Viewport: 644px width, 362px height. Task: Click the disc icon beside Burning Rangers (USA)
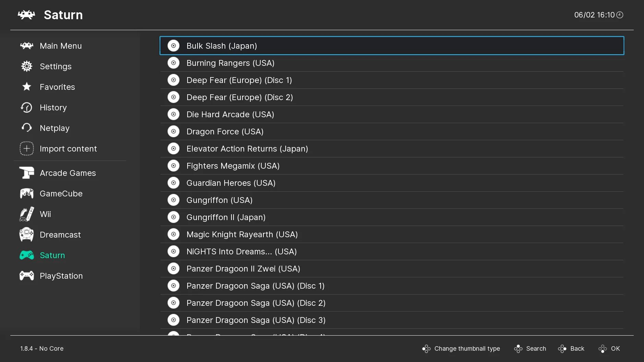coord(174,63)
